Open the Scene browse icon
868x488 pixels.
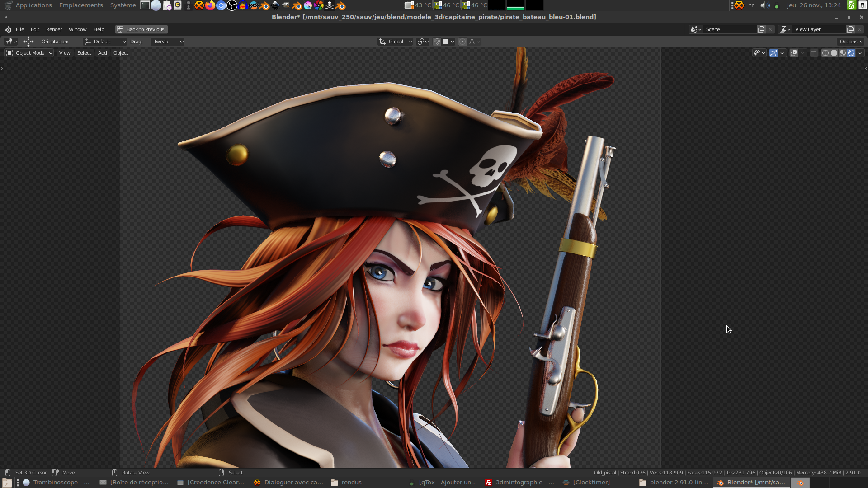tap(696, 29)
